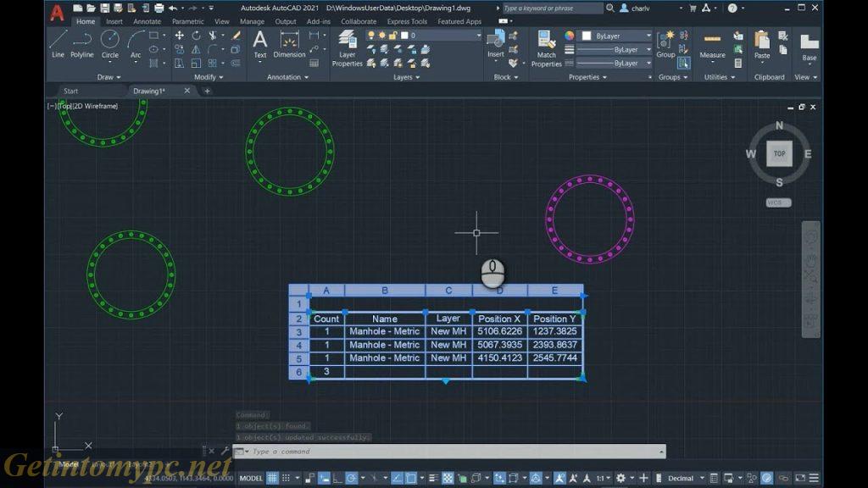This screenshot has height=488, width=868.
Task: Select the Erase tool icon
Action: [x=236, y=36]
